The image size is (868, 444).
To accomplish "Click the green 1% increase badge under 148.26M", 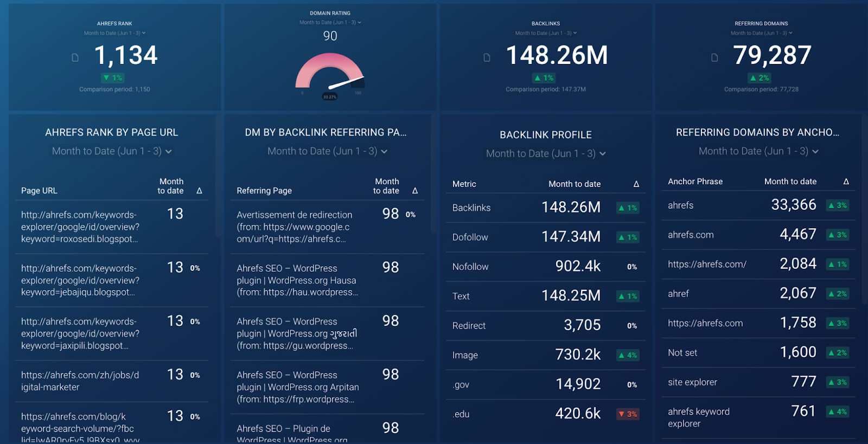I will [x=544, y=78].
